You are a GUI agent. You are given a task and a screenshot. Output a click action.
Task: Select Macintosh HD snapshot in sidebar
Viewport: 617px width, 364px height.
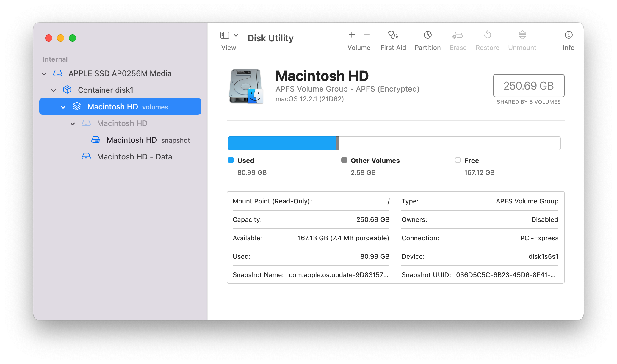point(132,140)
